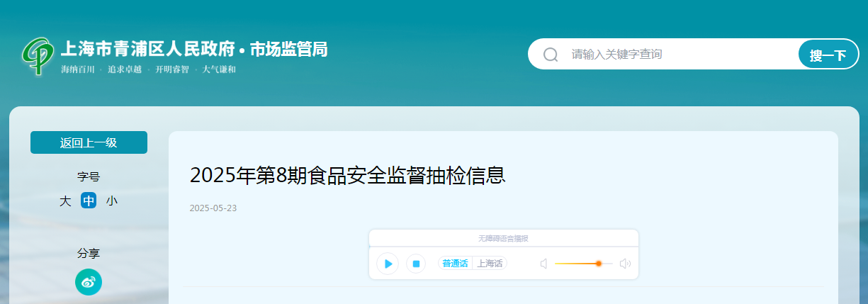Adjust the orange volume slider handle
The height and width of the screenshot is (304, 868).
(x=599, y=264)
